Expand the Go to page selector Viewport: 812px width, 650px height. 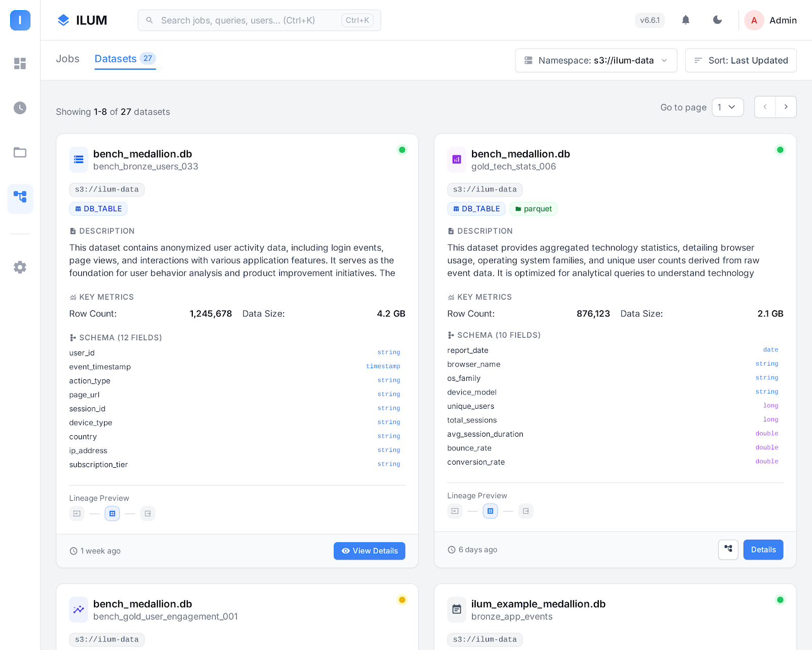click(x=727, y=107)
